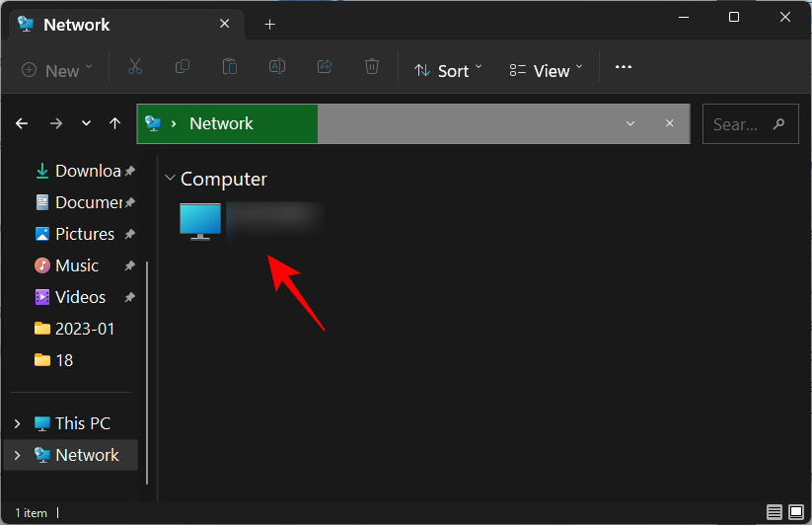Image resolution: width=812 pixels, height=525 pixels.
Task: Go back using the back arrow
Action: click(22, 124)
